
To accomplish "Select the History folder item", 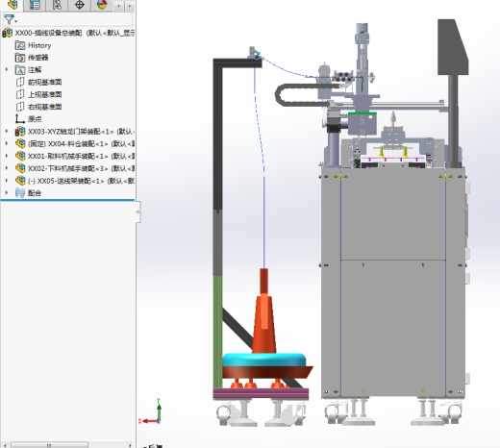I will click(39, 45).
